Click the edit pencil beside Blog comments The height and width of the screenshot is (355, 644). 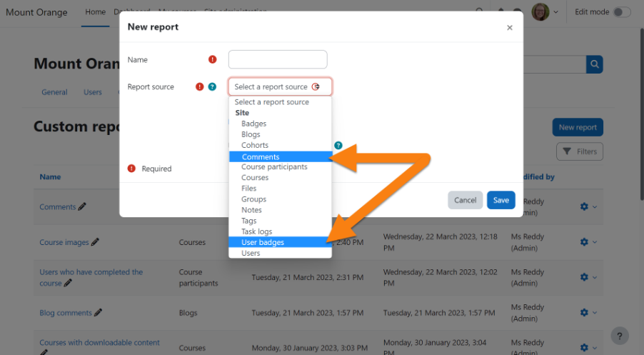pyautogui.click(x=99, y=313)
